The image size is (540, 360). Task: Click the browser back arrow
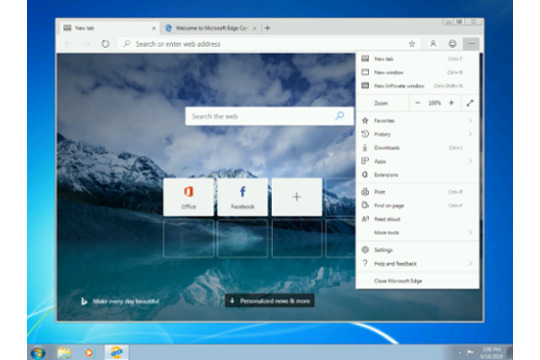pos(68,44)
